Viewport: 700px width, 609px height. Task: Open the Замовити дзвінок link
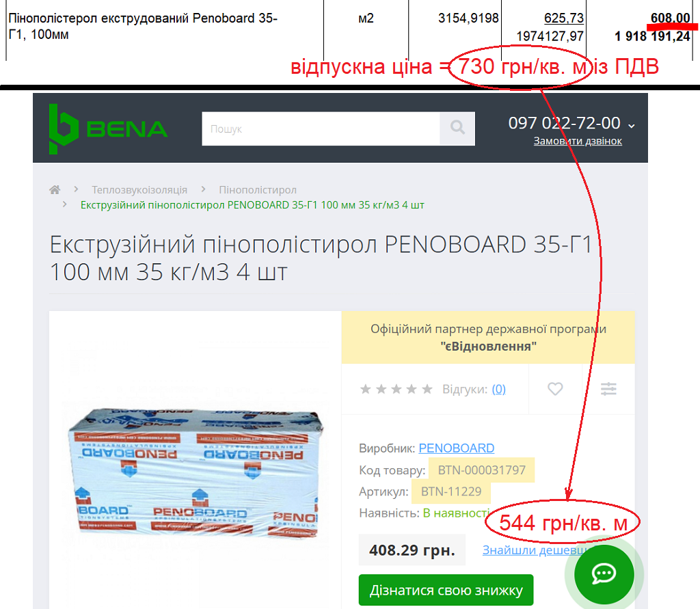(x=578, y=141)
